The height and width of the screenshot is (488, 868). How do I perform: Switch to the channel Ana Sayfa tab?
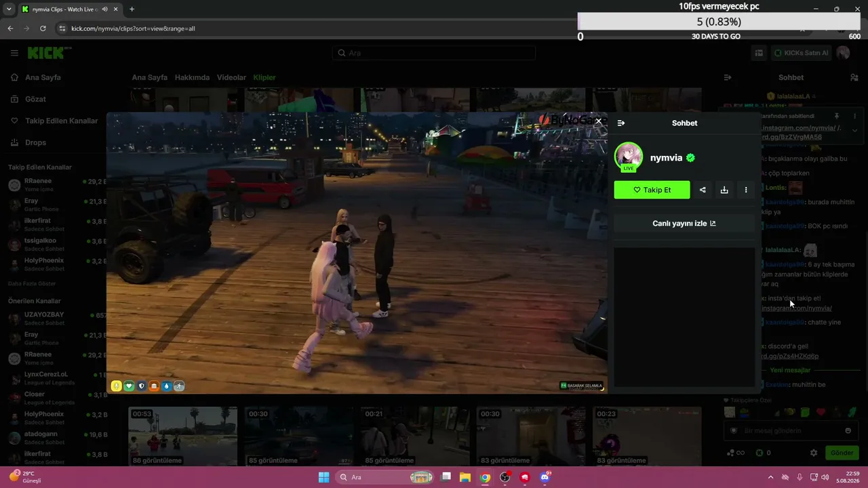point(149,77)
